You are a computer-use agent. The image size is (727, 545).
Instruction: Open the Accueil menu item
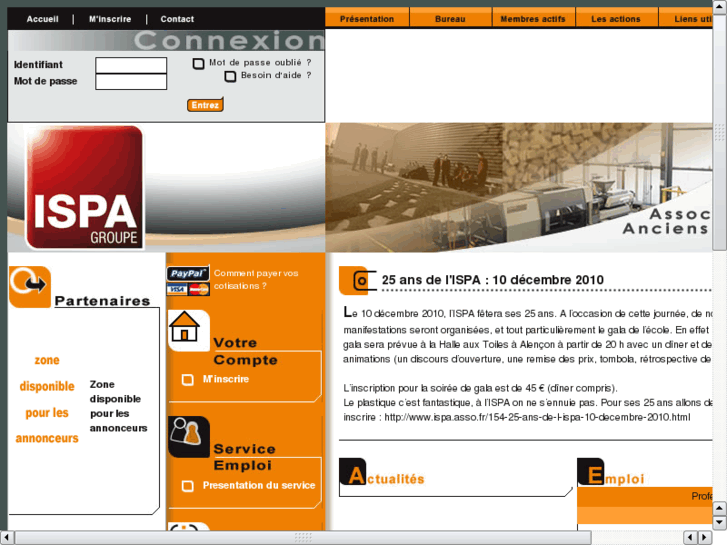[x=42, y=19]
